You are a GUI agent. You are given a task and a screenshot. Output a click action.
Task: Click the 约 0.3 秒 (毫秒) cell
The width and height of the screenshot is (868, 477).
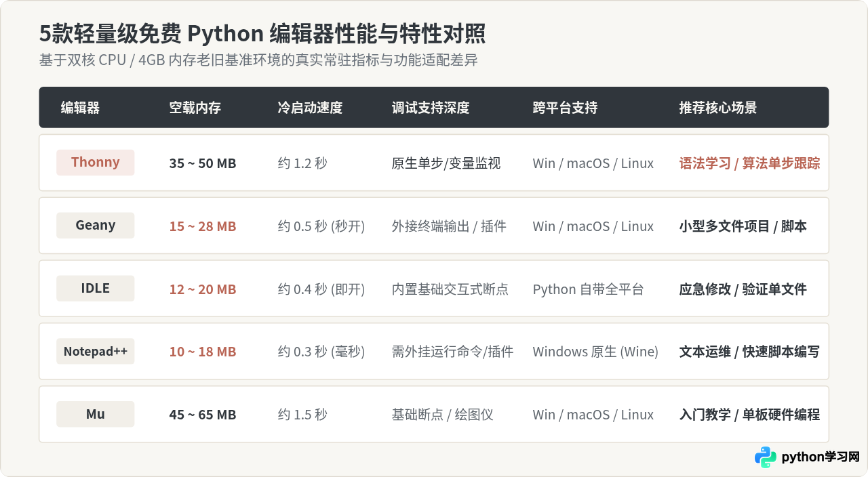pos(321,352)
